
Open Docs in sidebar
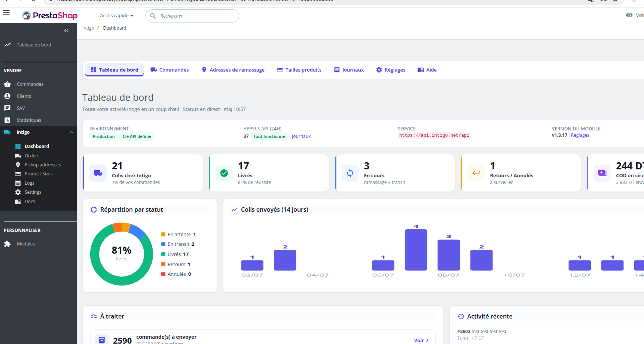pyautogui.click(x=30, y=202)
